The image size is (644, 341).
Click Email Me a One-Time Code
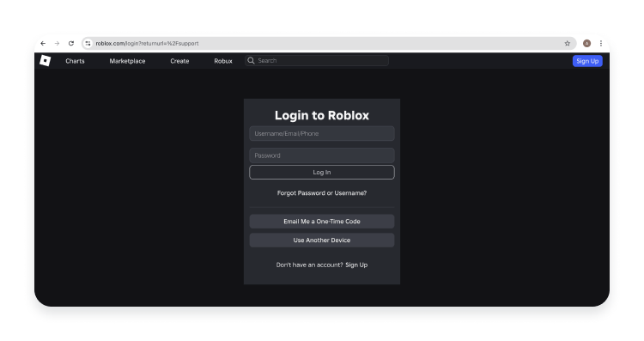click(x=322, y=221)
